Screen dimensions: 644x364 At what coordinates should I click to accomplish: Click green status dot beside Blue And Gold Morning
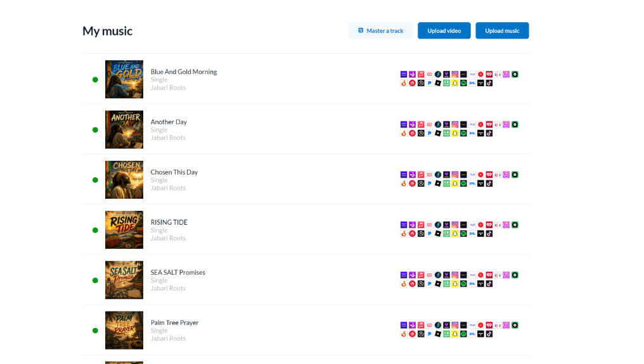[95, 80]
